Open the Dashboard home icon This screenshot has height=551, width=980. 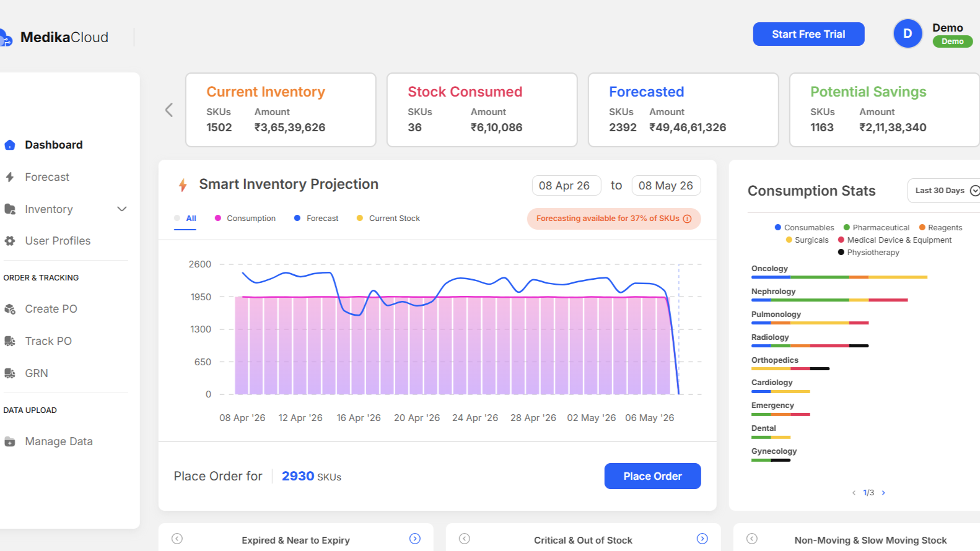[x=9, y=145]
